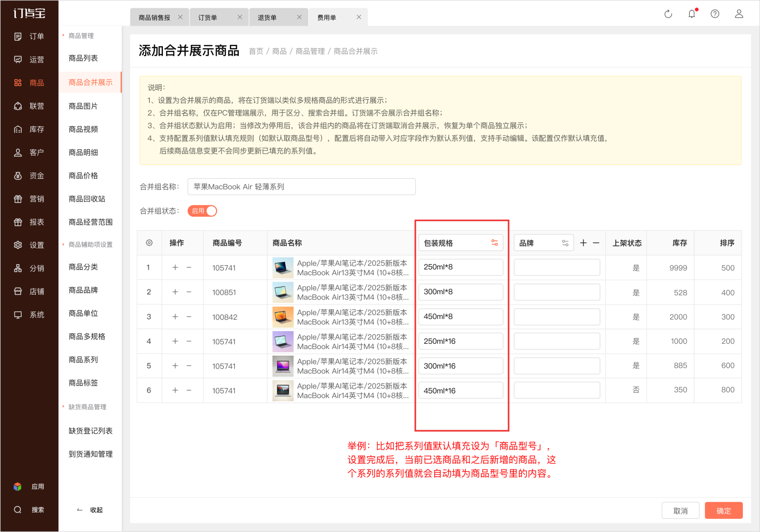This screenshot has width=760, height=532.
Task: Open 搜索 search at sidebar bottom
Action: [x=29, y=510]
